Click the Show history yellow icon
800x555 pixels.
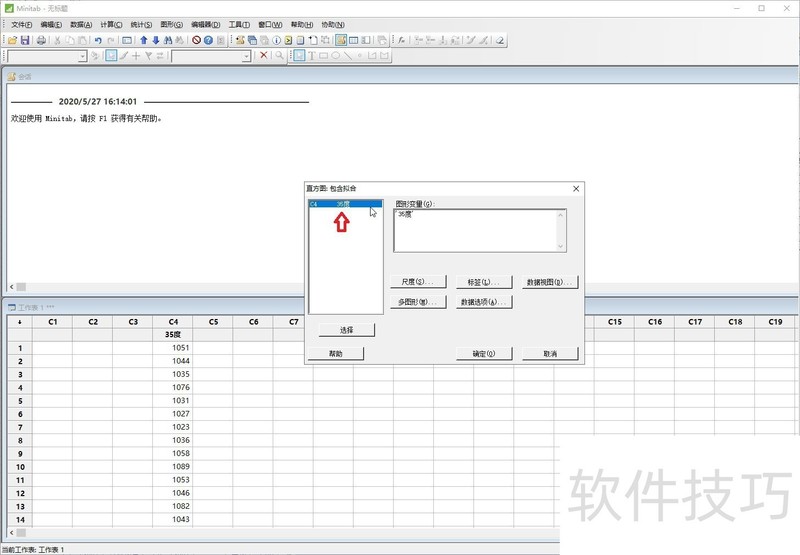pos(288,40)
